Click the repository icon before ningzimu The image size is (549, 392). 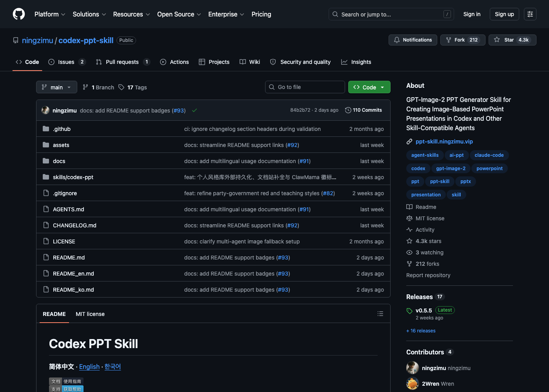16,40
